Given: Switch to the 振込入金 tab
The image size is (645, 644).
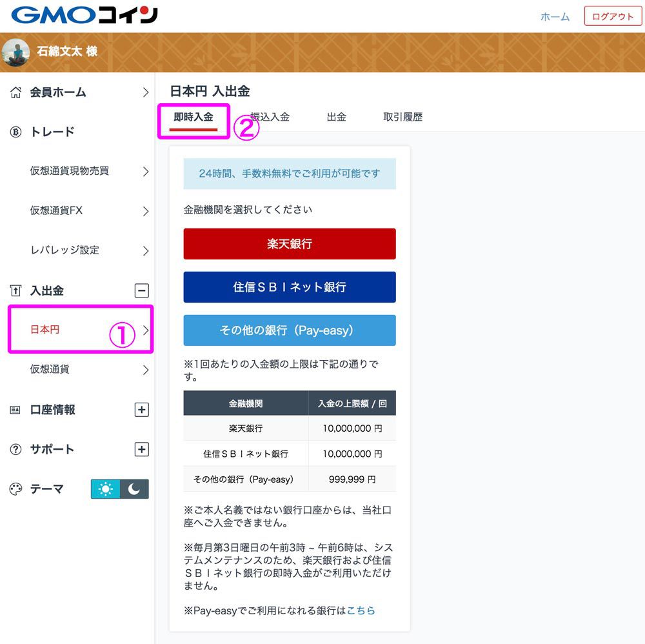Looking at the screenshot, I should click(270, 117).
